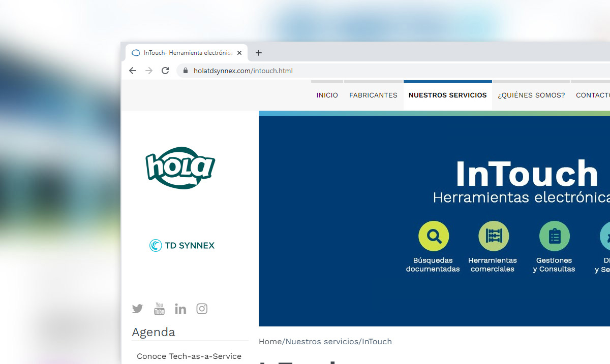Open the INICIO menu item
This screenshot has height=364, width=610.
tap(327, 95)
